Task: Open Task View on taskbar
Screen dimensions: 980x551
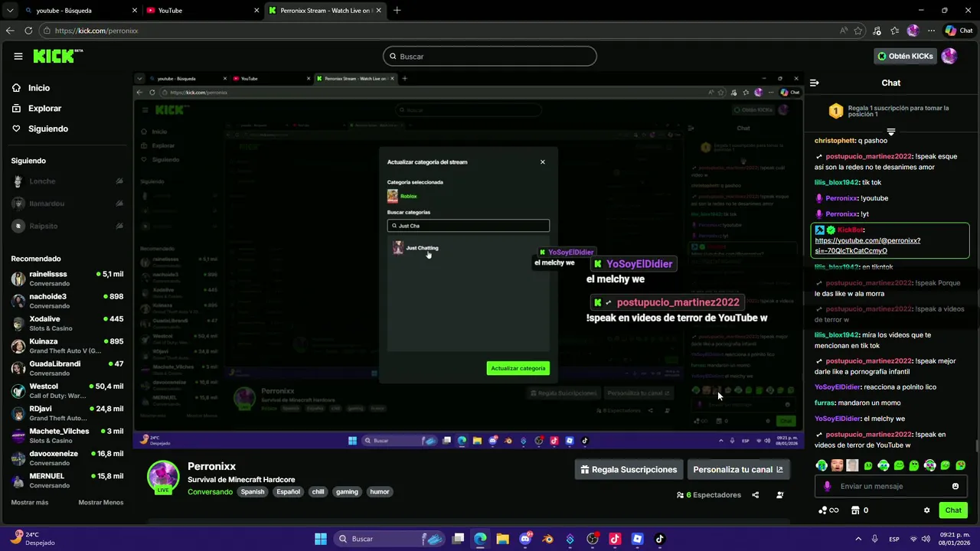Action: point(458,539)
